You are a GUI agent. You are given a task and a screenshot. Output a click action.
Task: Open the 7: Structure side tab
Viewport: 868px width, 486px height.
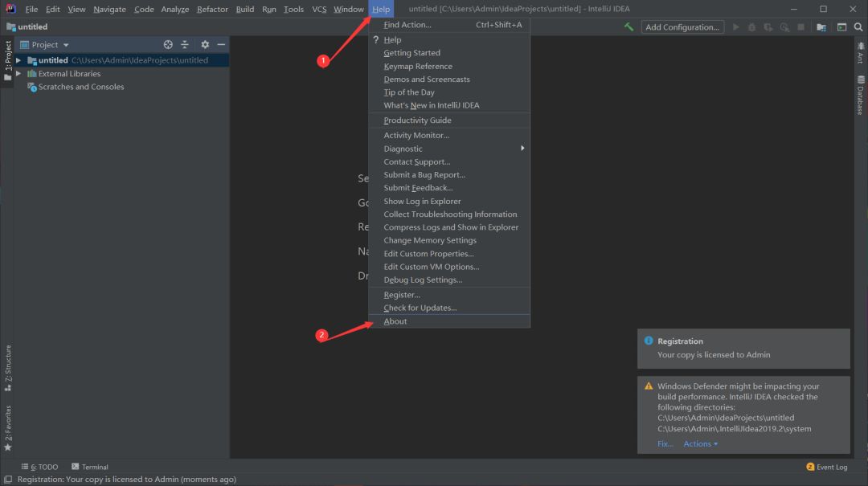(x=8, y=368)
